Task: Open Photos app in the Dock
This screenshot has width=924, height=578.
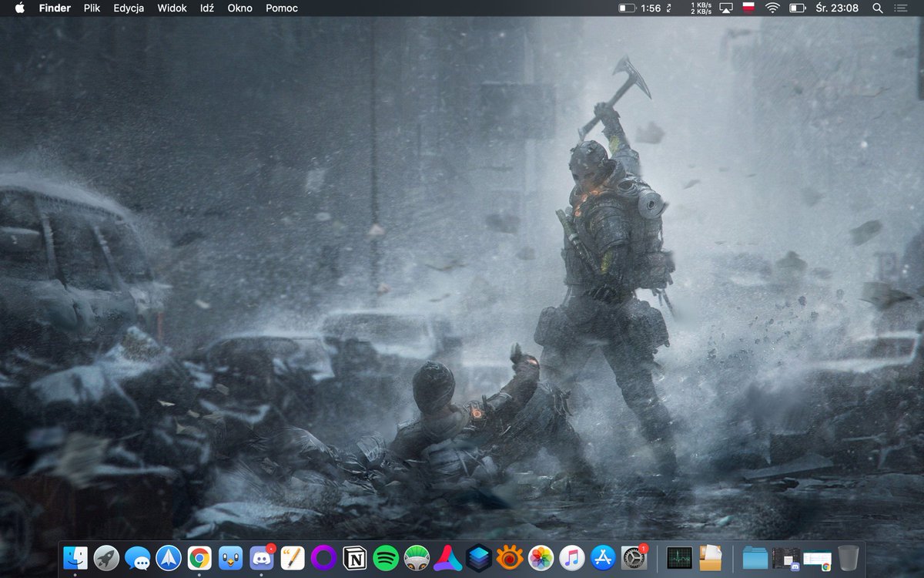Action: pos(541,557)
